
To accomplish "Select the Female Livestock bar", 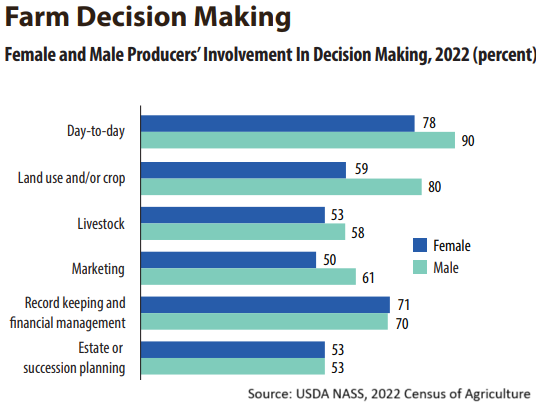I will coord(233,215).
